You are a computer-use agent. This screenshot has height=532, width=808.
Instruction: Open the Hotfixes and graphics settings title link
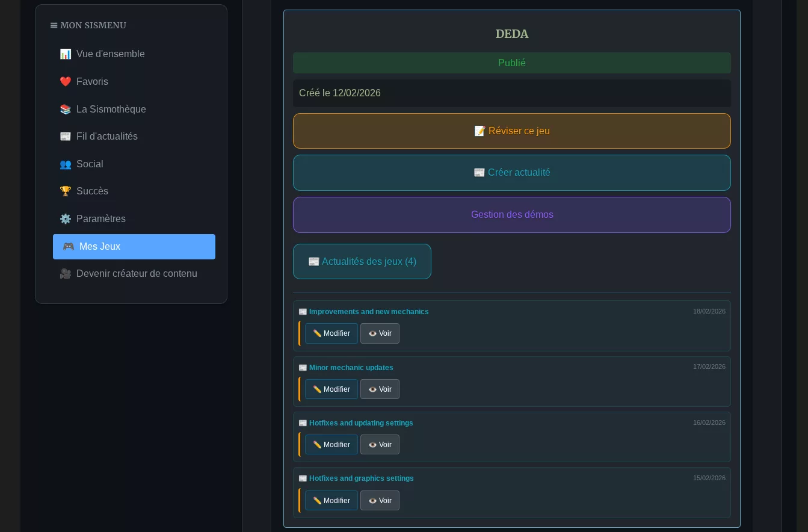point(361,478)
